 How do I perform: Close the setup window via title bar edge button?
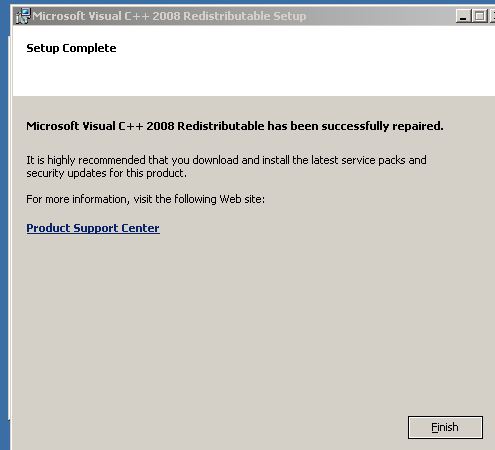[x=492, y=16]
